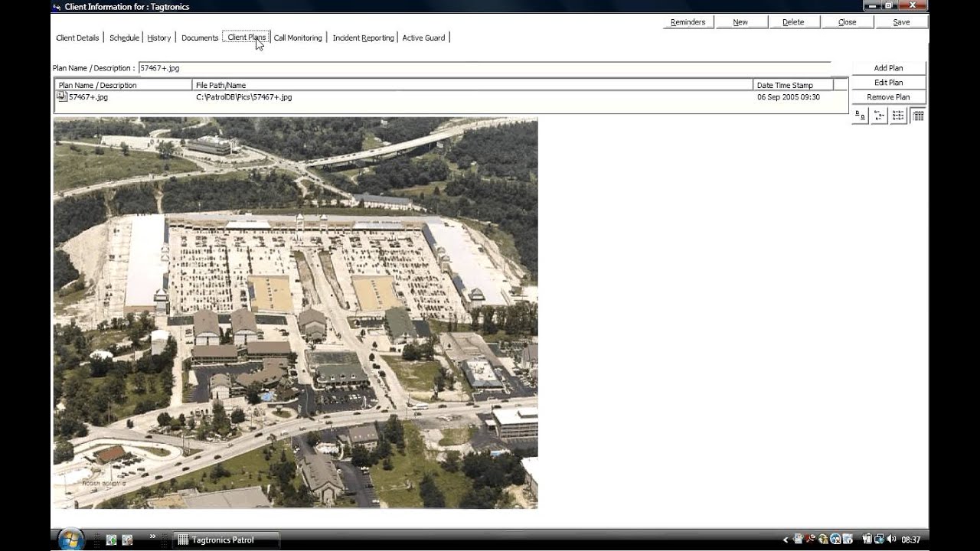Expand quick launch overflow chevron
980x551 pixels.
tap(152, 536)
